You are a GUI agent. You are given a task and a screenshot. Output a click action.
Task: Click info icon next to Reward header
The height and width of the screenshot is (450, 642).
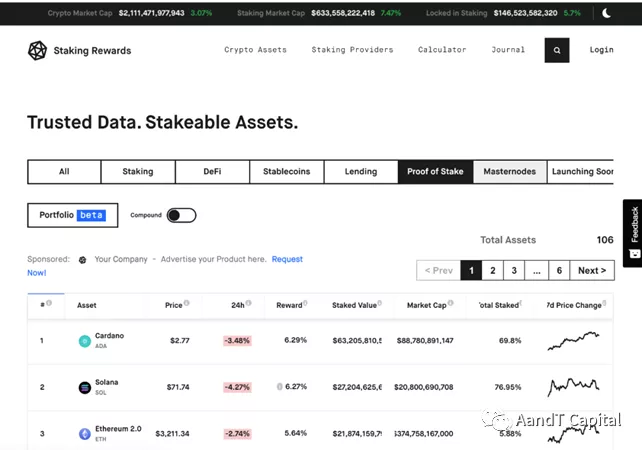pyautogui.click(x=305, y=303)
